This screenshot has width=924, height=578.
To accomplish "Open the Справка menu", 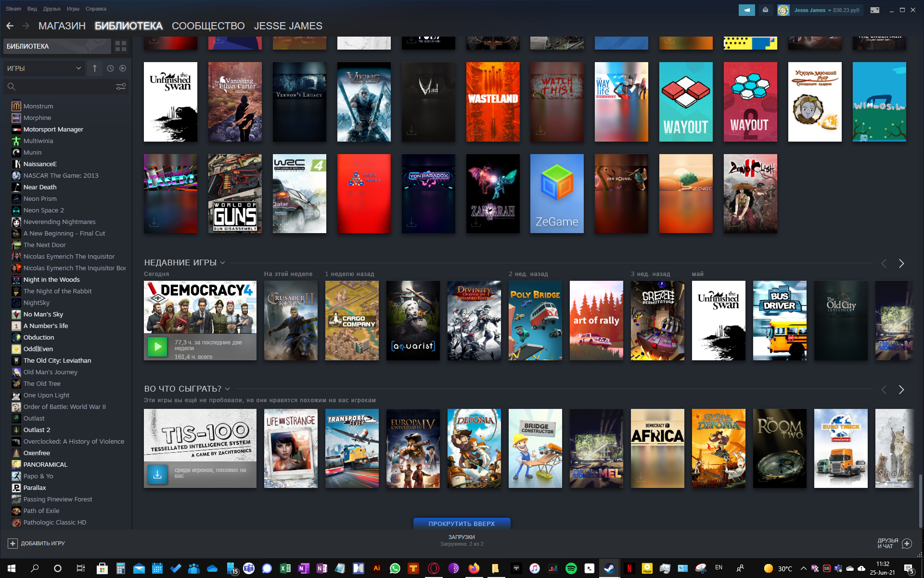I will (x=96, y=9).
